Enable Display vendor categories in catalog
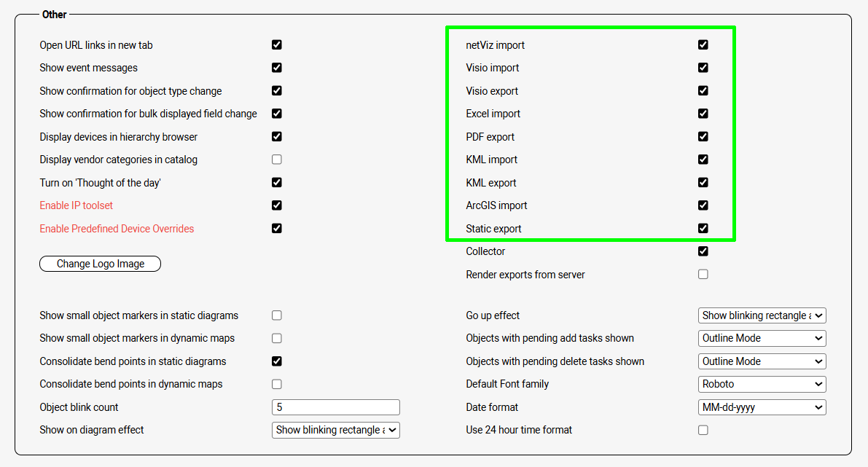868x467 pixels. coord(276,160)
